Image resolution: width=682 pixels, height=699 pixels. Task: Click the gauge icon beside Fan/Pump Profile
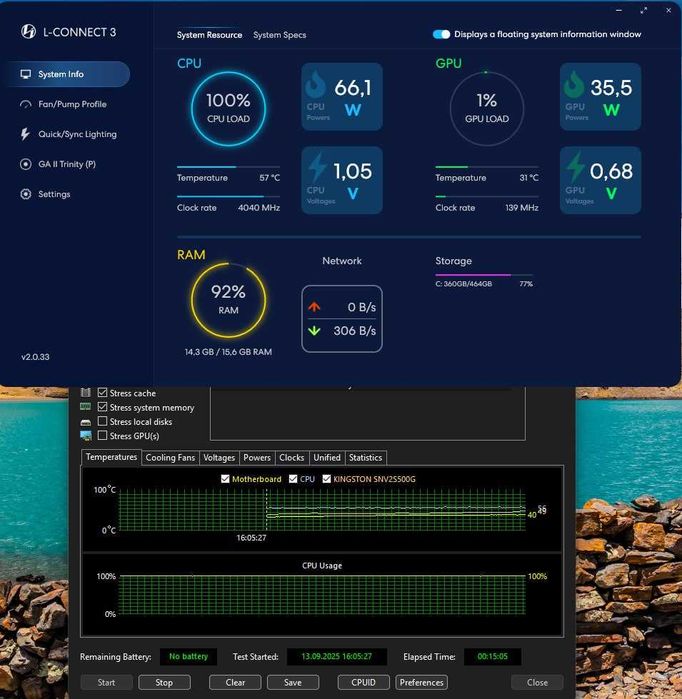click(26, 104)
